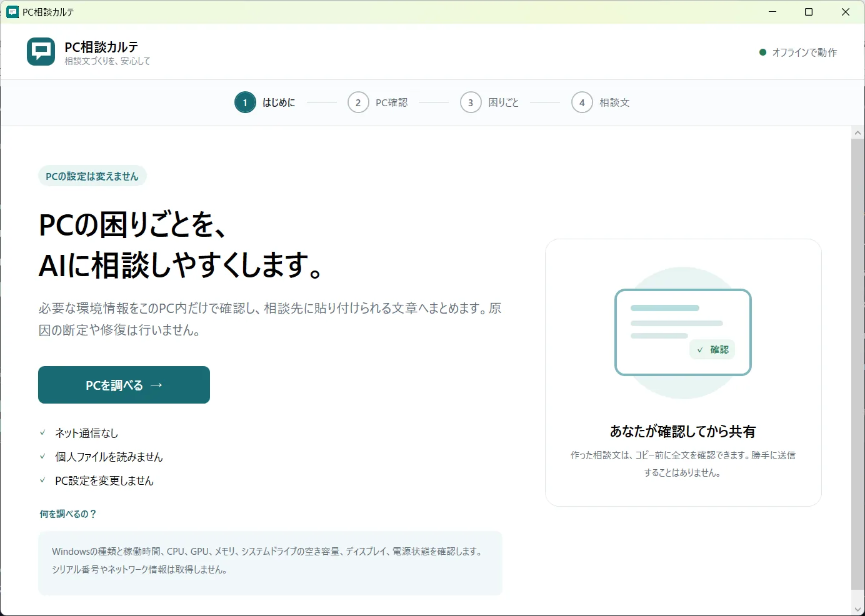Viewport: 865px width, 616px height.
Task: Click the text ネット通信なし
Action: click(x=86, y=433)
